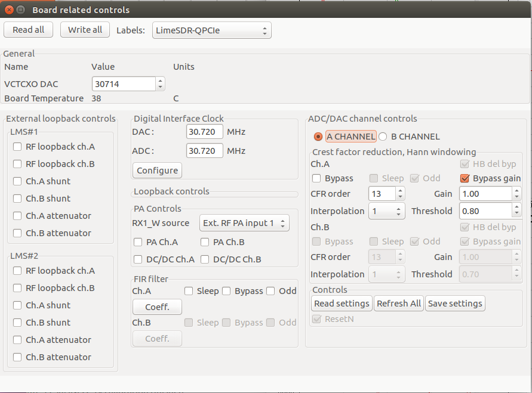Click the Write all button
This screenshot has width=532, height=393.
pos(85,29)
